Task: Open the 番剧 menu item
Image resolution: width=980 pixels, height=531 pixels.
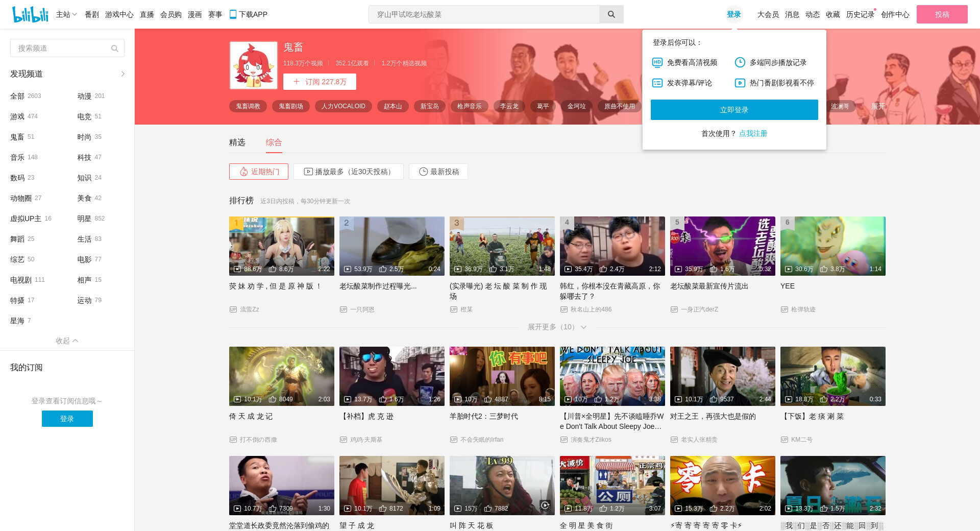Action: pyautogui.click(x=92, y=14)
